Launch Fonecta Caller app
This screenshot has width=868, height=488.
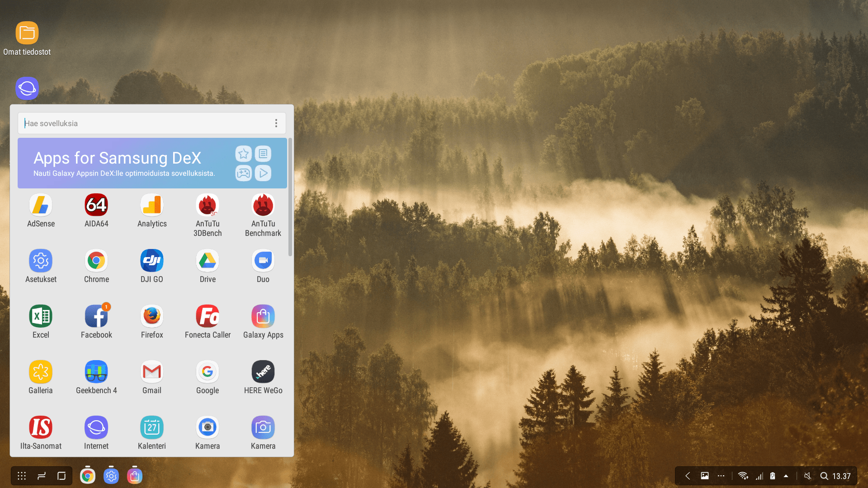click(208, 317)
